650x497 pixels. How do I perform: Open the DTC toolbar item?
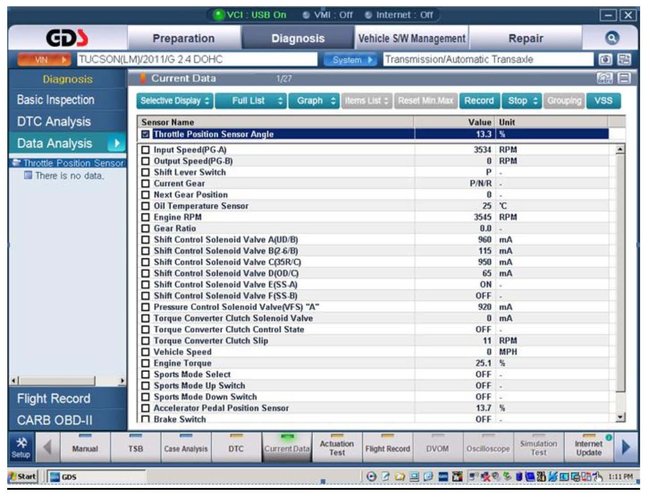tap(236, 448)
